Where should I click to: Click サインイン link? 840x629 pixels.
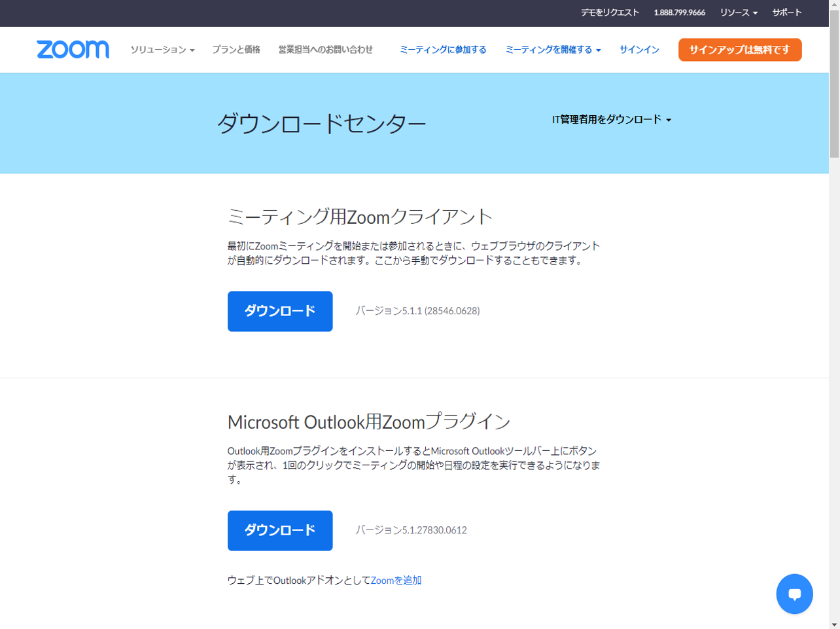tap(639, 50)
